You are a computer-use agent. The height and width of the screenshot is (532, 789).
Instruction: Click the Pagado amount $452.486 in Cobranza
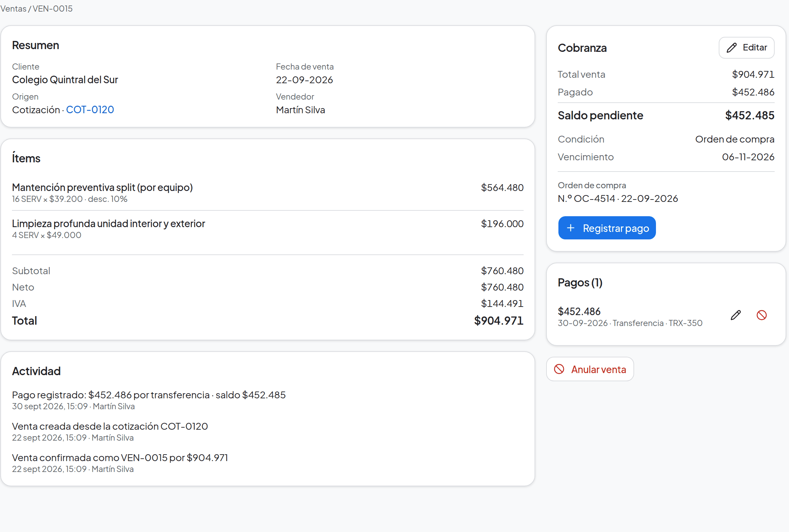pos(753,92)
